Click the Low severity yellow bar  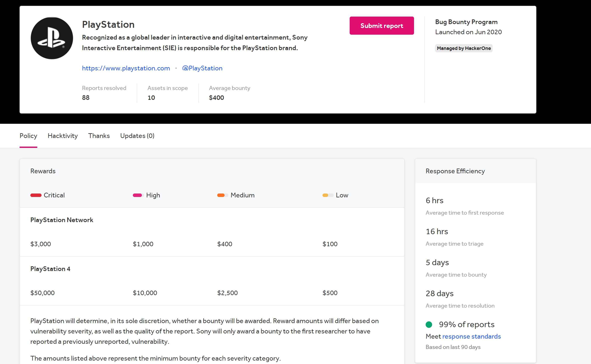pos(328,195)
